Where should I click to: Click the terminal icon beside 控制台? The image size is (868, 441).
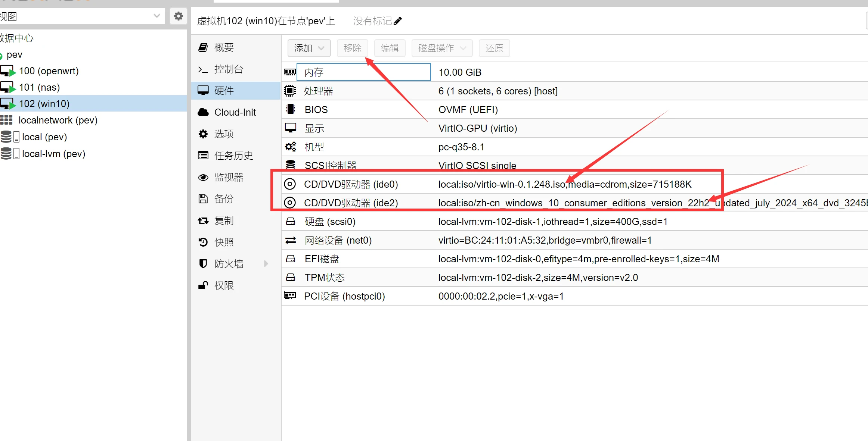coord(203,69)
